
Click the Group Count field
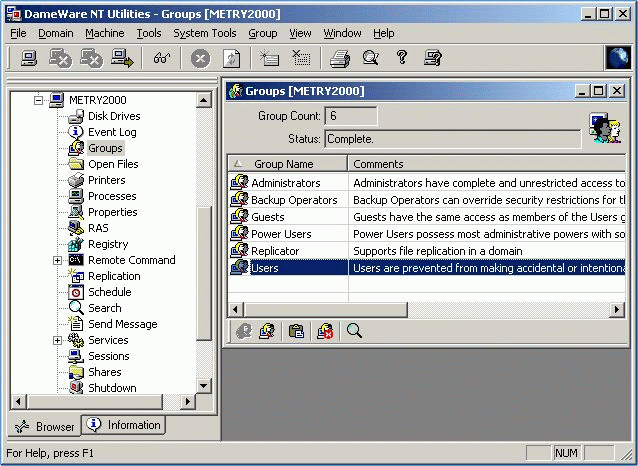tap(351, 116)
